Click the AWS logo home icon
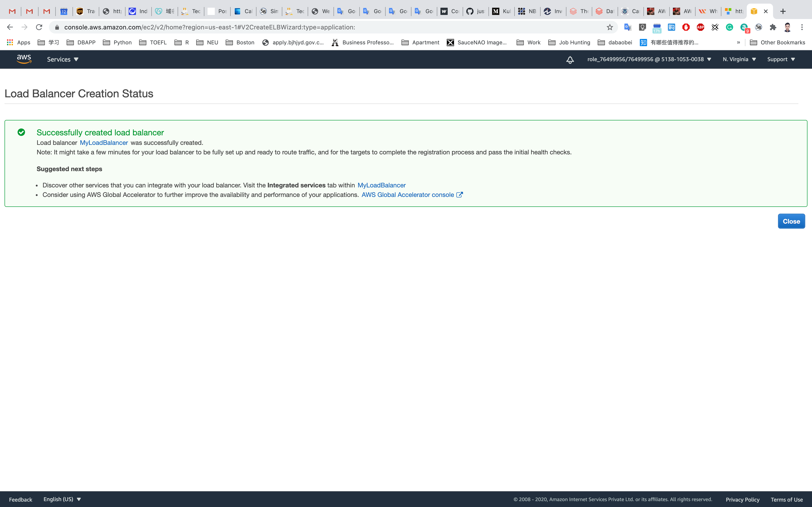Screen dimensions: 812x507 click(x=24, y=59)
